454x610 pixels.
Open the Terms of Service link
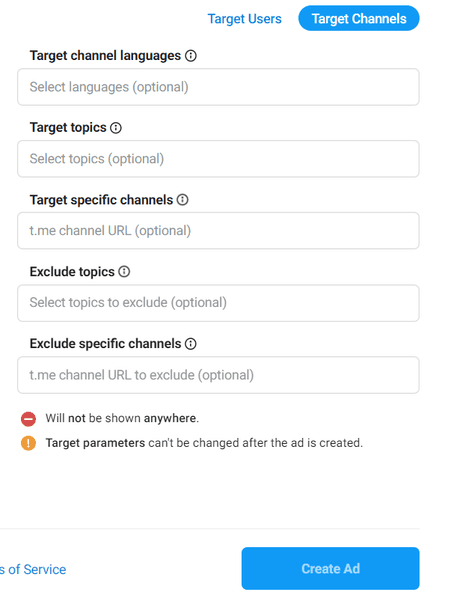click(x=33, y=570)
